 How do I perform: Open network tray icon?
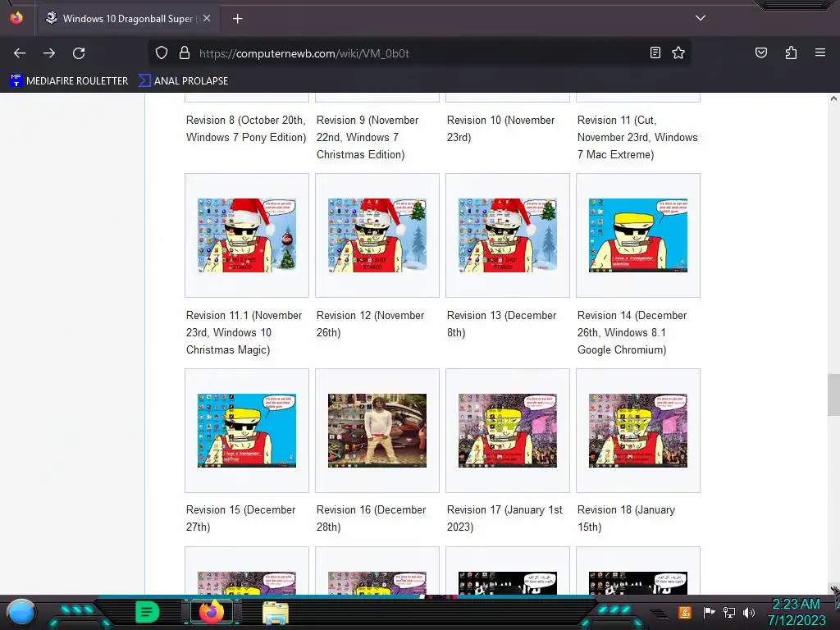pos(729,612)
